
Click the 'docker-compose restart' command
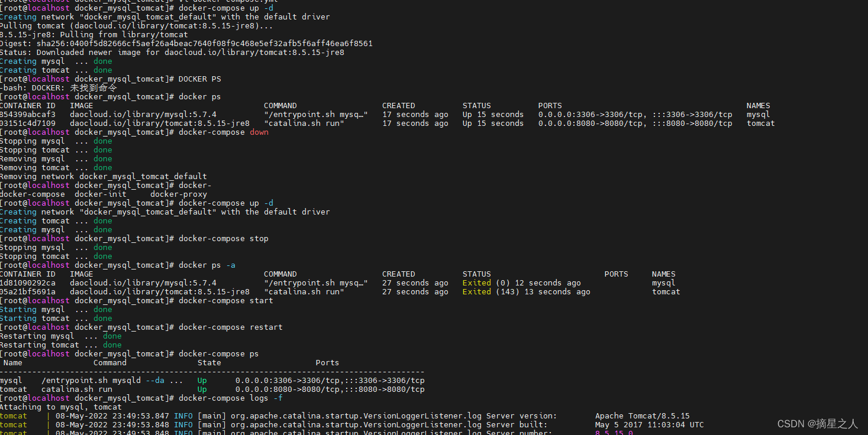(230, 327)
